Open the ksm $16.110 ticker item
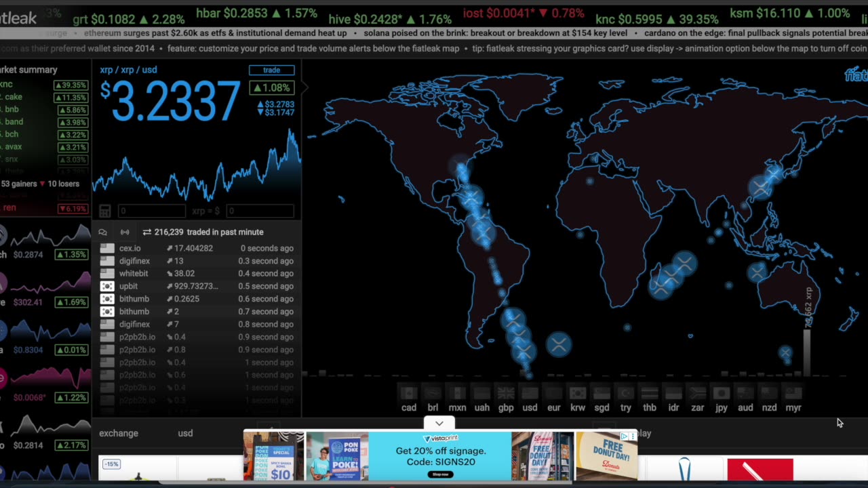The image size is (868, 488). point(790,14)
